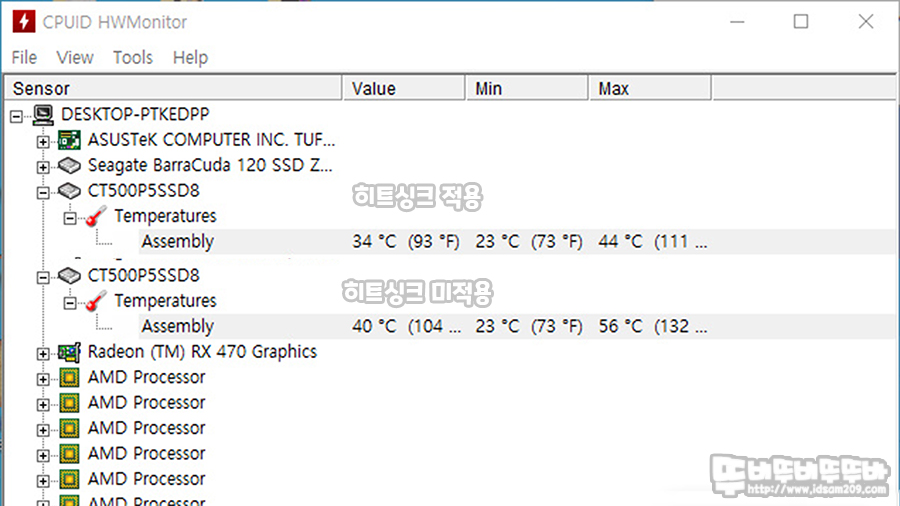Collapse the DESKTOP-PTKEDPP root node
The width and height of the screenshot is (900, 506).
16,116
